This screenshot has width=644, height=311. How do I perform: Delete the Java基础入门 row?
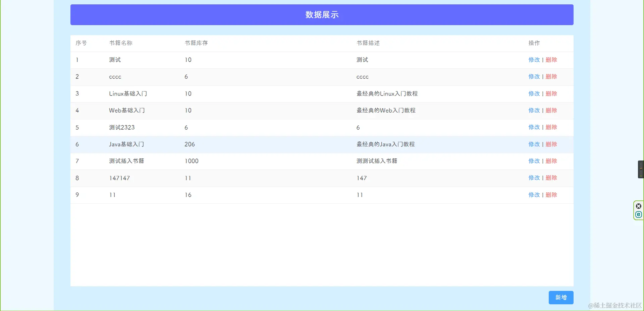[551, 144]
